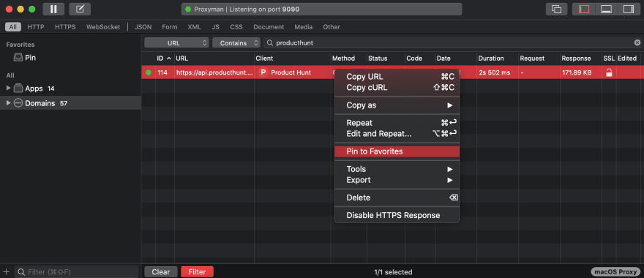Click the 171.89 KB response value
This screenshot has height=278, width=644.
tap(577, 72)
